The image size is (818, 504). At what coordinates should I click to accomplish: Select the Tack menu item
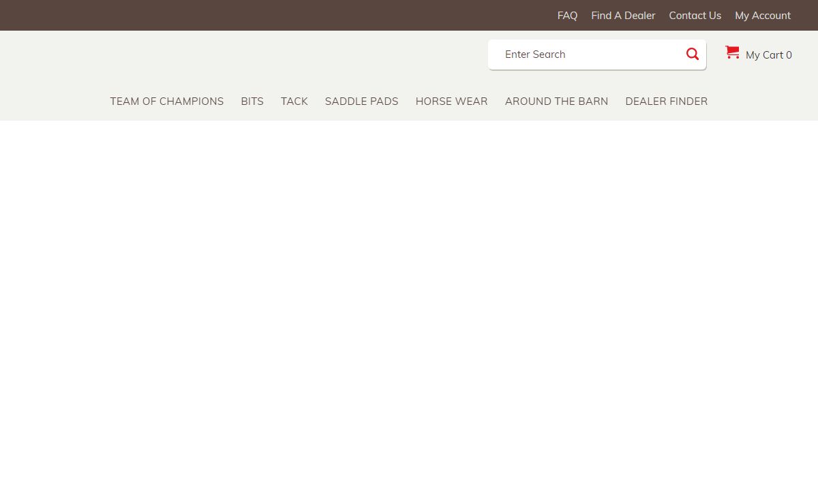(x=294, y=101)
